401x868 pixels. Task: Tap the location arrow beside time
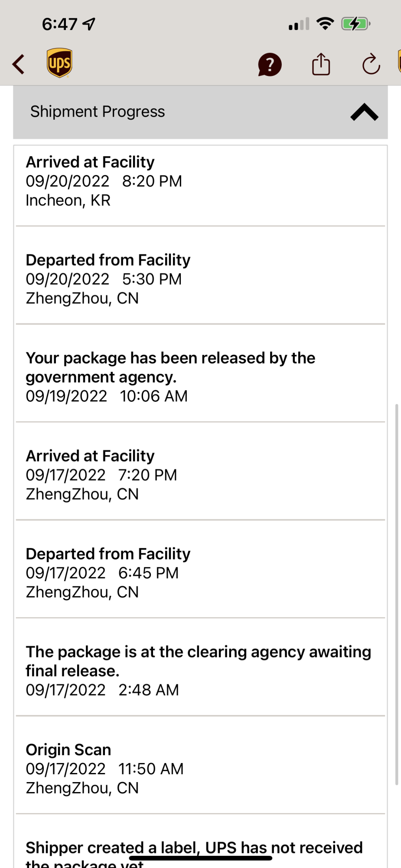pos(89,23)
